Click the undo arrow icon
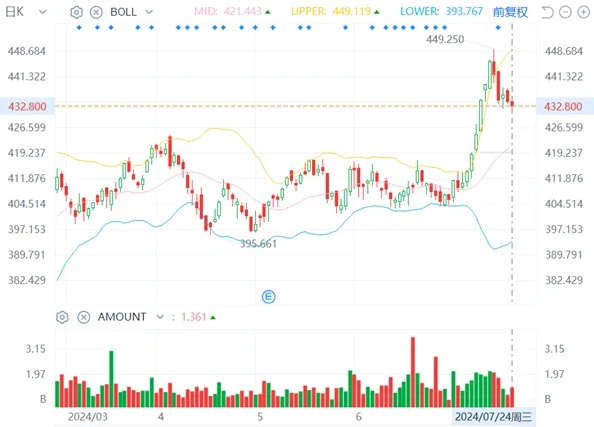Image resolution: width=594 pixels, height=427 pixels. [x=547, y=12]
